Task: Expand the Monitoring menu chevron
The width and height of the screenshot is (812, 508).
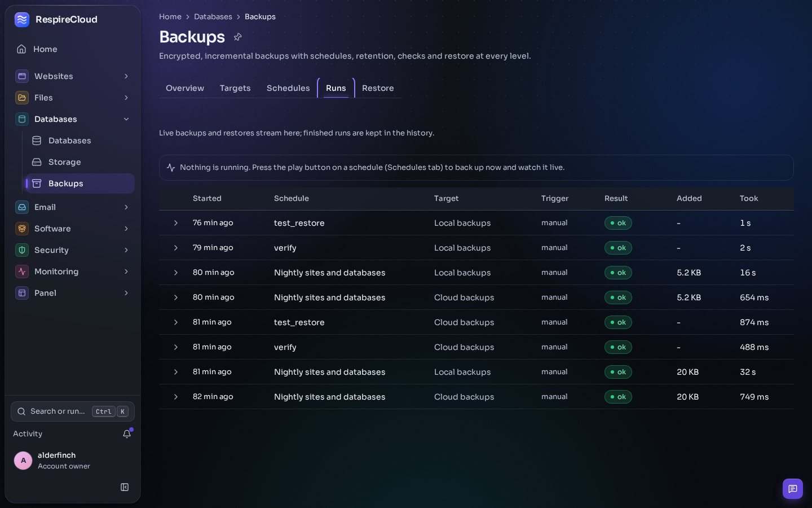Action: pyautogui.click(x=126, y=271)
